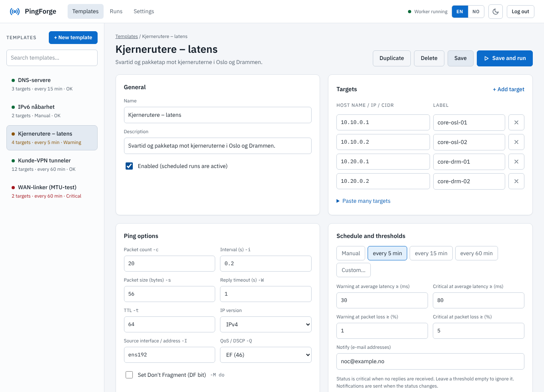
Task: Follow the Templates breadcrumb link
Action: click(x=127, y=36)
